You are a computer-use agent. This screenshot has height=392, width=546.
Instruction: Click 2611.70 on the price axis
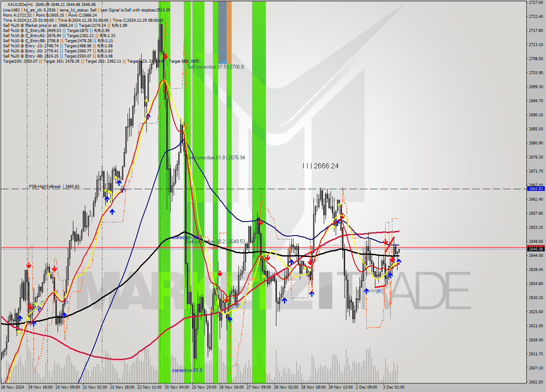click(x=535, y=354)
